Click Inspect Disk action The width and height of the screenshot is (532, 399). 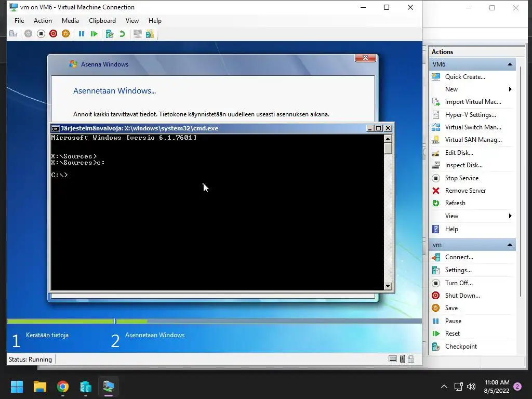coord(463,165)
